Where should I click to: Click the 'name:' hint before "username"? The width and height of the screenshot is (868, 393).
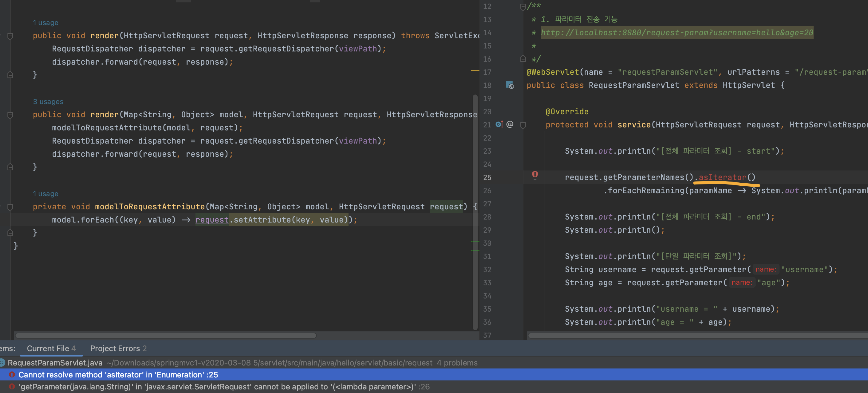[x=765, y=269]
